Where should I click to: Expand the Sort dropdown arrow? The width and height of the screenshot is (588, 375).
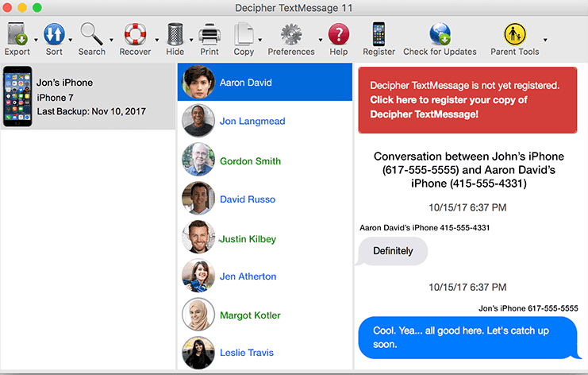[x=70, y=40]
